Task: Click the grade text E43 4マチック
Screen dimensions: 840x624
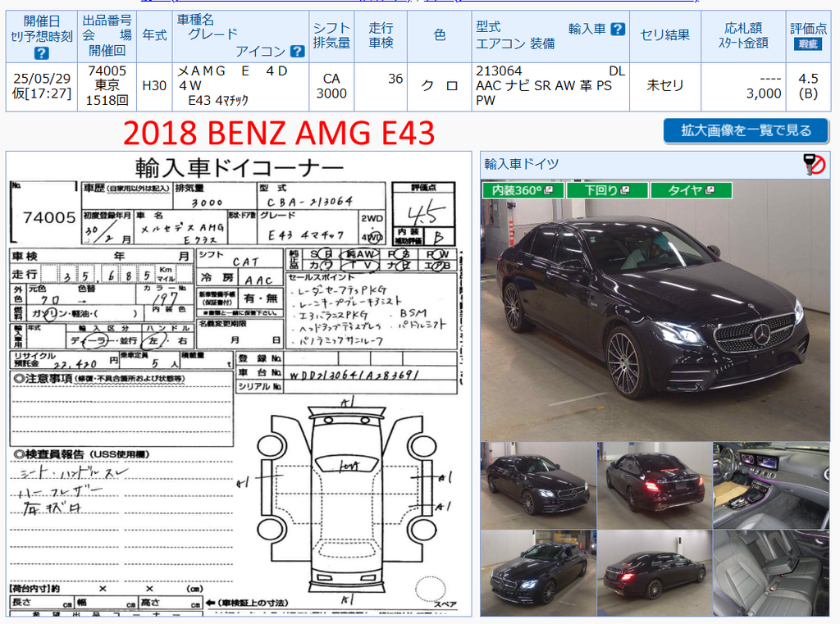Action: [218, 100]
